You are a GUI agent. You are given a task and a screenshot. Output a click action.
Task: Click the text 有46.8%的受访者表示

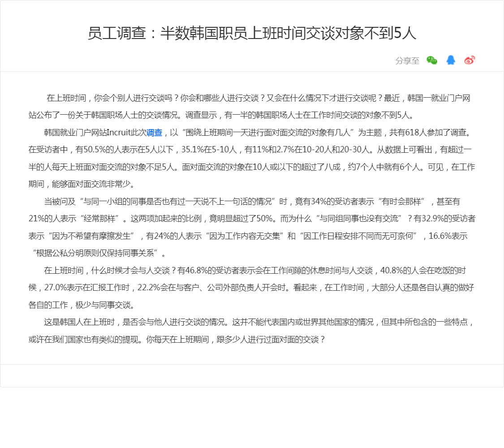coord(216,270)
